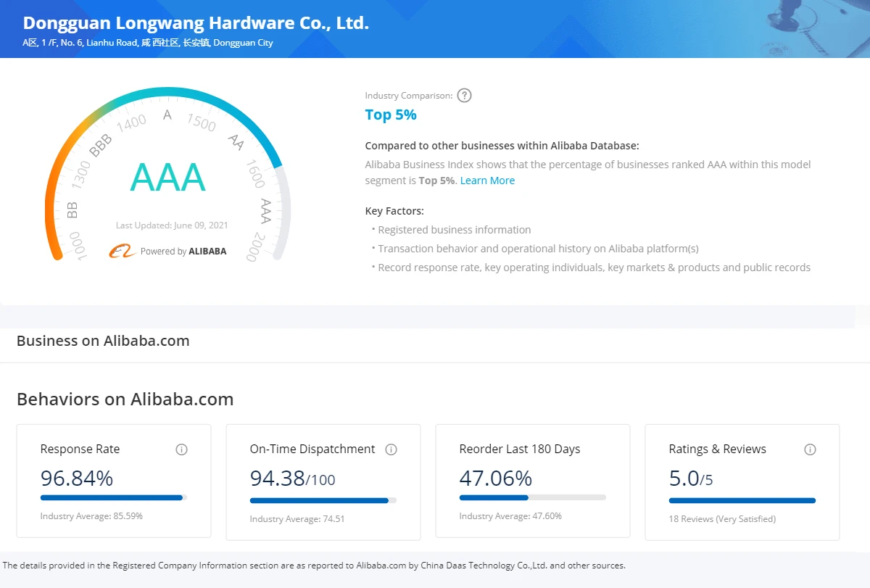Click the Dongguan Longwang Hardware company title
Viewport: 870px width, 588px height.
pyautogui.click(x=196, y=23)
